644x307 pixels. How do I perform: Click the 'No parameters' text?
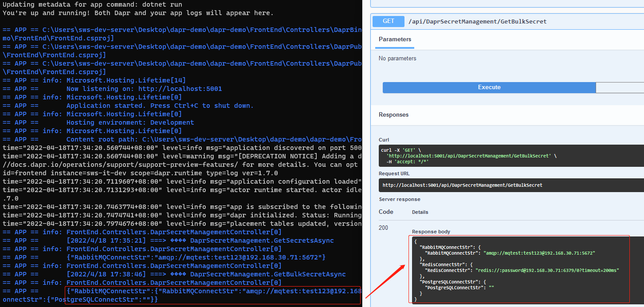397,59
